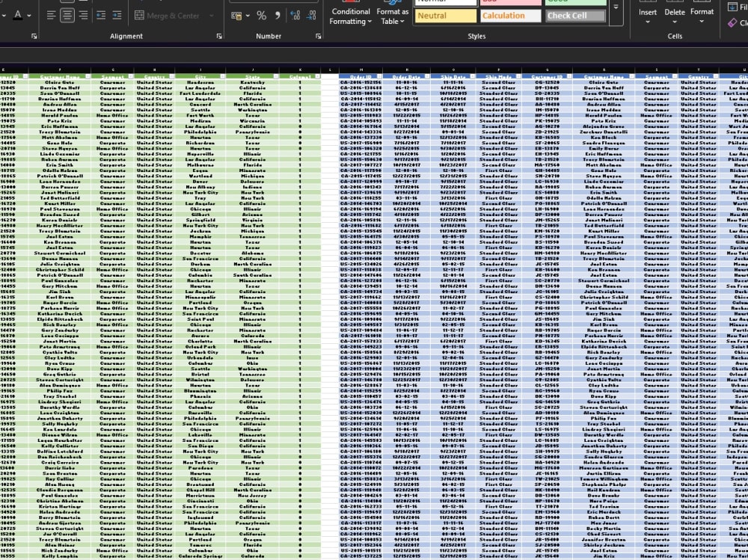Expand the cell Styles gallery
The width and height of the screenshot is (748, 560).
616,7
